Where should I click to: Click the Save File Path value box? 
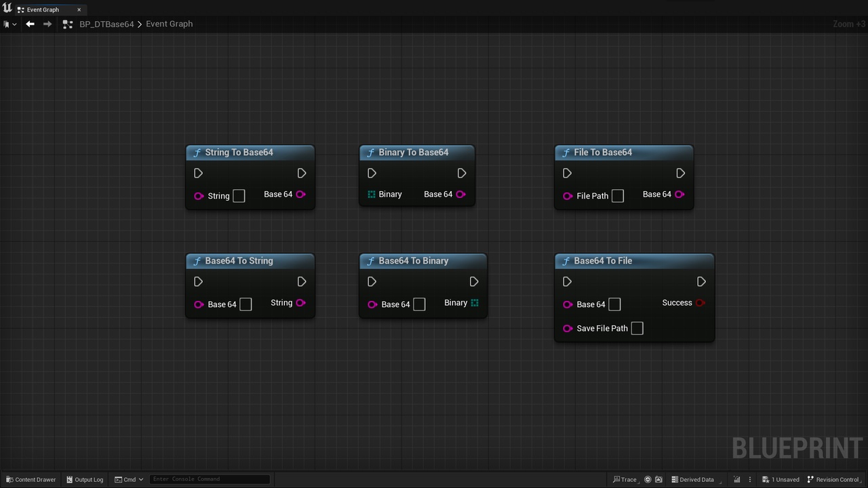click(x=637, y=328)
